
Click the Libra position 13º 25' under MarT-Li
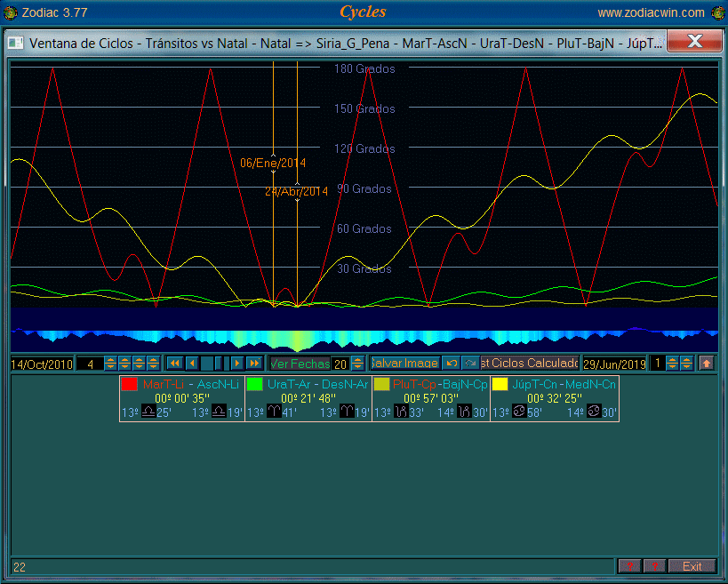(147, 412)
